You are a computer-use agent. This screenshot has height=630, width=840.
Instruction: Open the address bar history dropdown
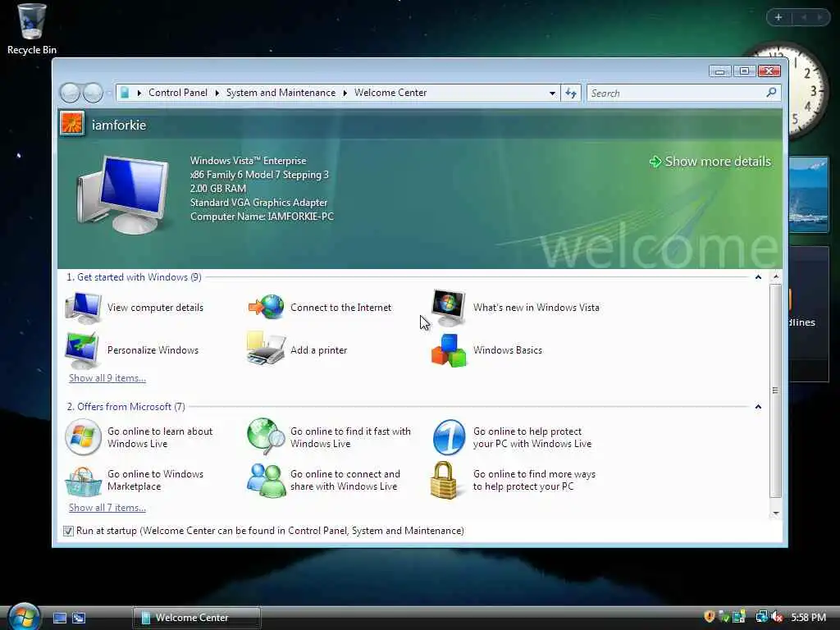pos(552,94)
